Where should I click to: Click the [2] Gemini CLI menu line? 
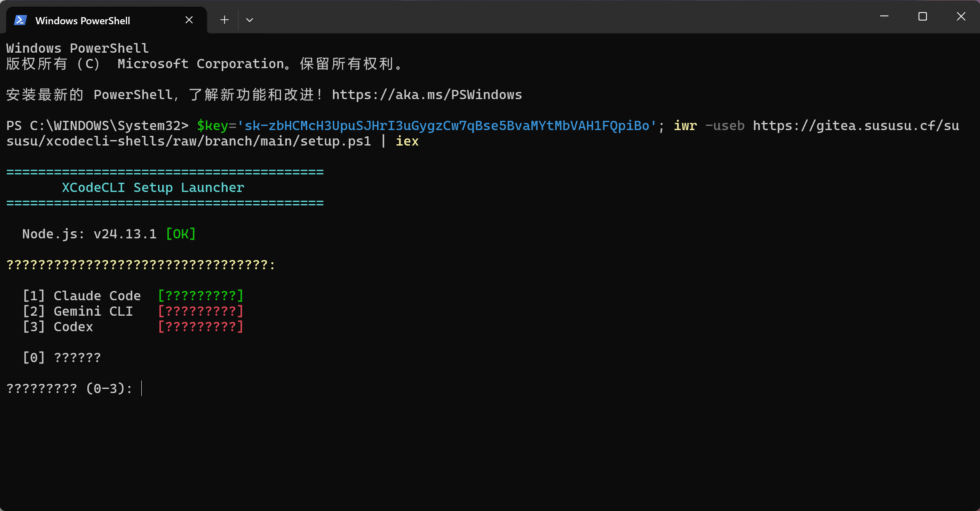[78, 311]
